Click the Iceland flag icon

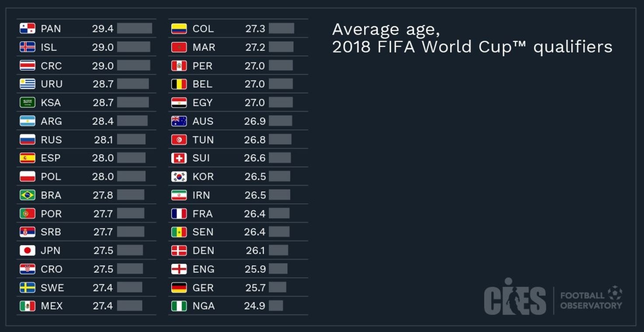(x=28, y=47)
